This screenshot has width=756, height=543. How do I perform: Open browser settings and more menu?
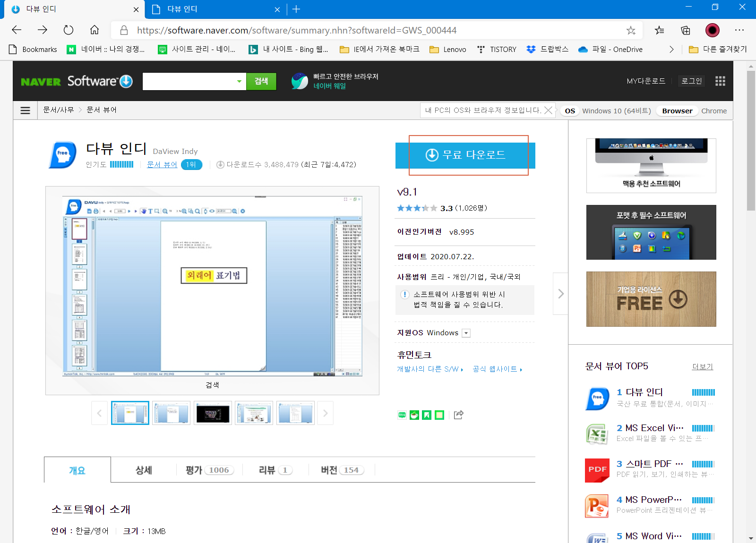pyautogui.click(x=739, y=30)
